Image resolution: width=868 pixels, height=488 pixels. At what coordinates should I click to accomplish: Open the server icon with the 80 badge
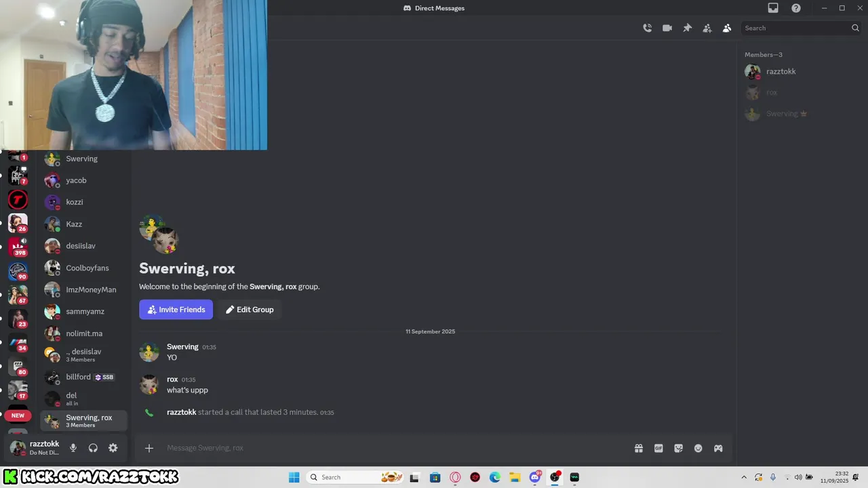pyautogui.click(x=18, y=367)
